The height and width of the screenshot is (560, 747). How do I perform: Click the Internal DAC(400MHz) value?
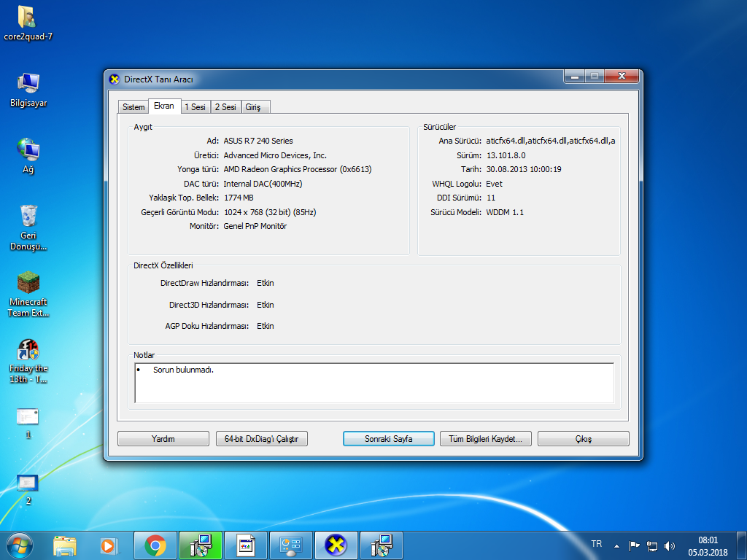[x=263, y=184]
